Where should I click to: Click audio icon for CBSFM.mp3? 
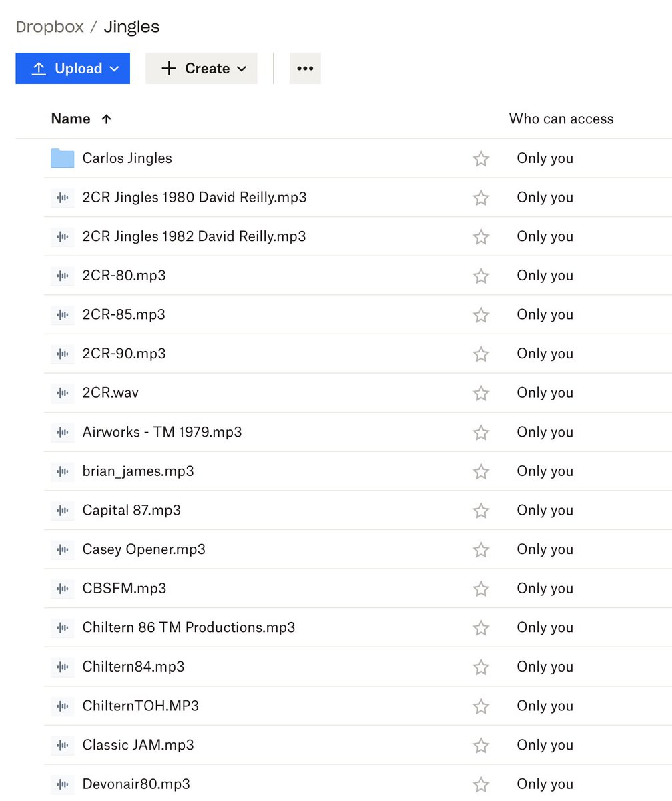coord(63,589)
